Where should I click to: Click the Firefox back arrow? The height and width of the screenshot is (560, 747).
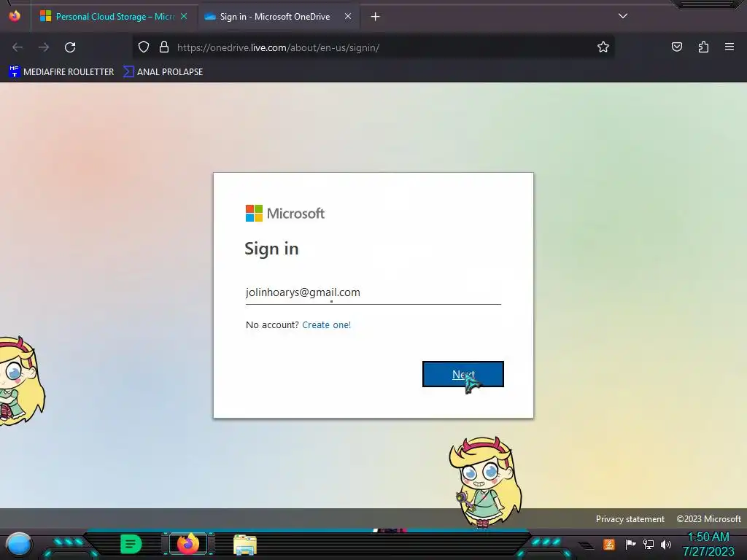18,47
